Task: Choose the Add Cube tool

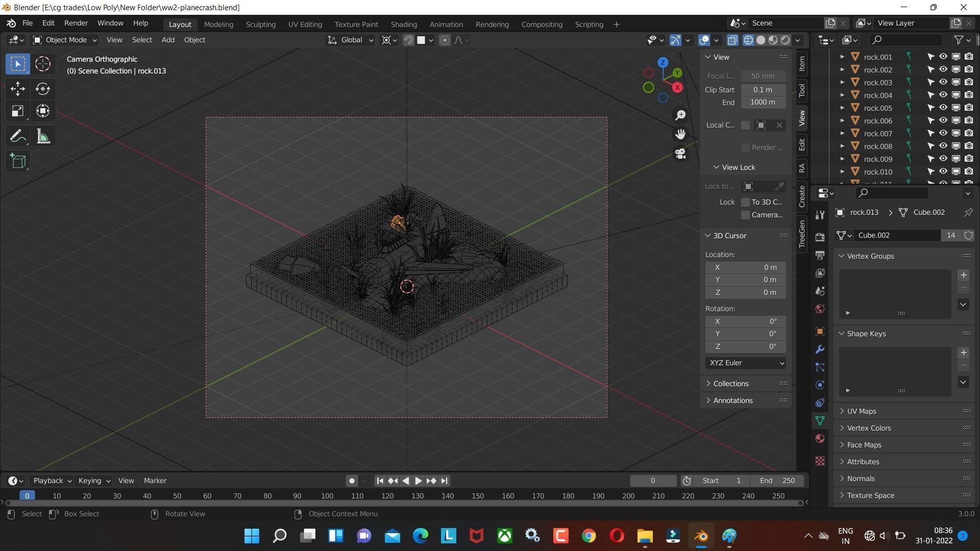Action: point(18,162)
